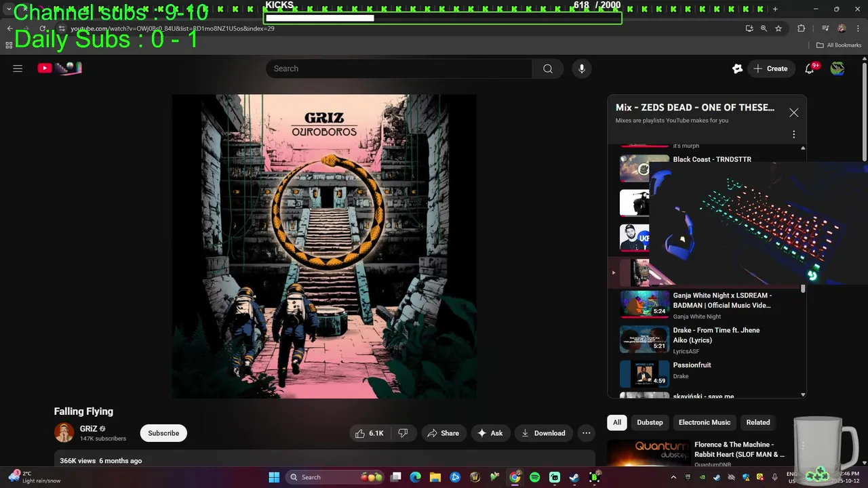This screenshot has height=488, width=868.
Task: Open World of Warcraft taskbar icon
Action: tap(475, 477)
